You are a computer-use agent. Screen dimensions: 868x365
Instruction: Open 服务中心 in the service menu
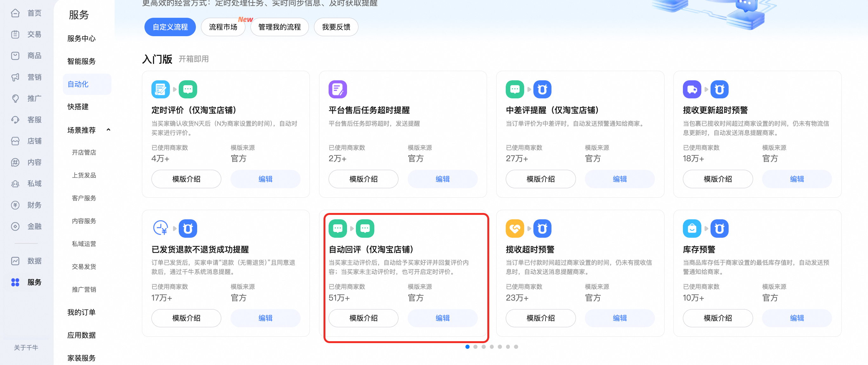pos(81,38)
